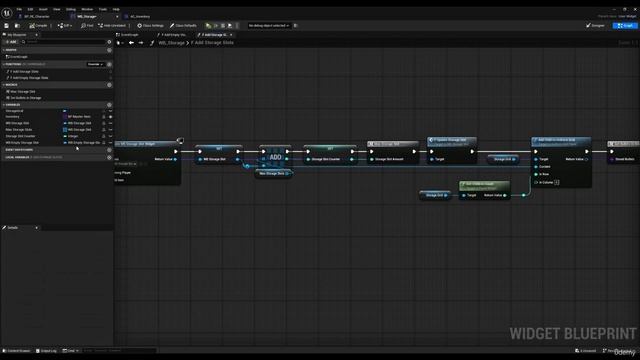The height and width of the screenshot is (360, 640).
Task: Add a new variable with plus icon
Action: click(x=109, y=105)
